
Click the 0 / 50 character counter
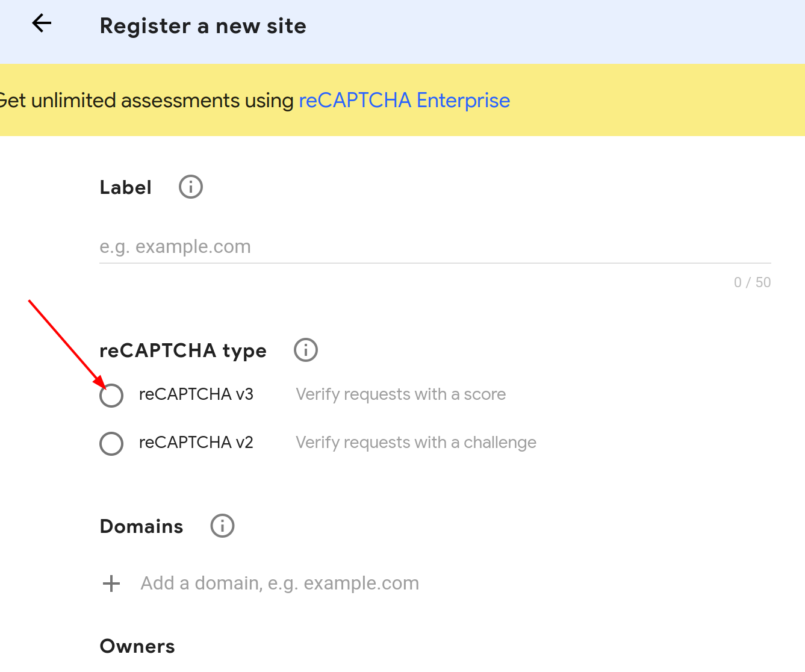[752, 282]
